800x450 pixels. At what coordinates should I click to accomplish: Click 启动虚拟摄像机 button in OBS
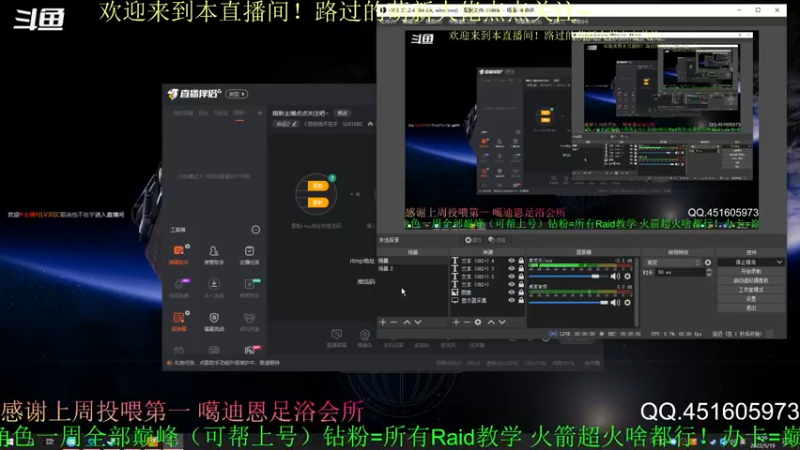click(x=751, y=281)
